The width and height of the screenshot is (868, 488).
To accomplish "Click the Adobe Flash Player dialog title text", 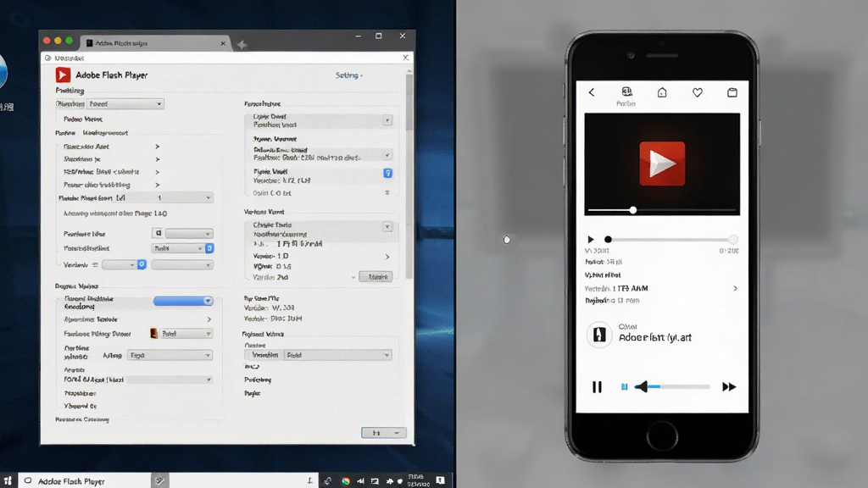I will [112, 75].
